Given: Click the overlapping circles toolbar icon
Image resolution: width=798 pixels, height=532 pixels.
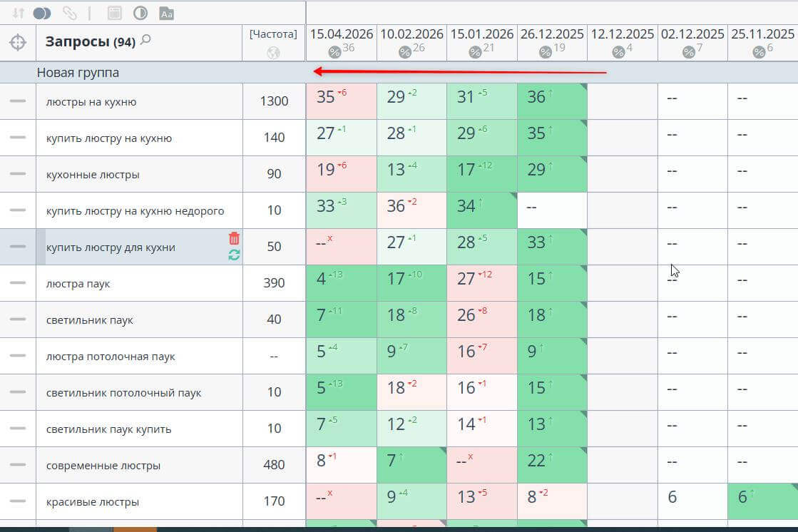Looking at the screenshot, I should pos(42,13).
